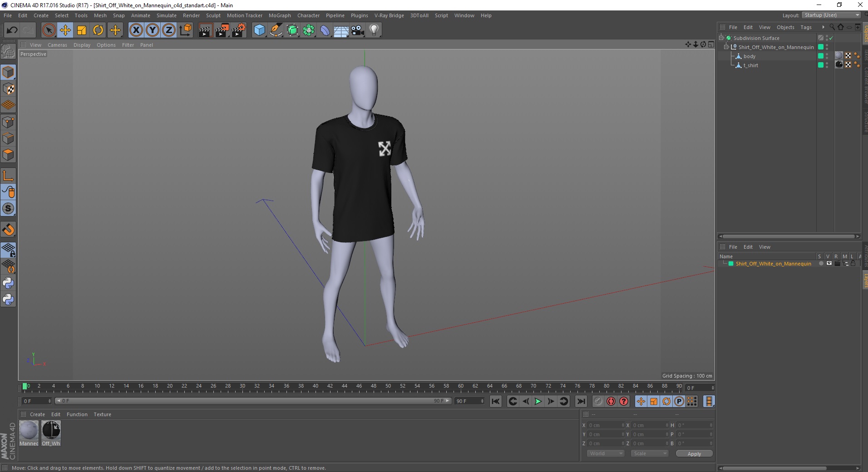
Task: Toggle Coordinate System world/object
Action: coord(185,30)
